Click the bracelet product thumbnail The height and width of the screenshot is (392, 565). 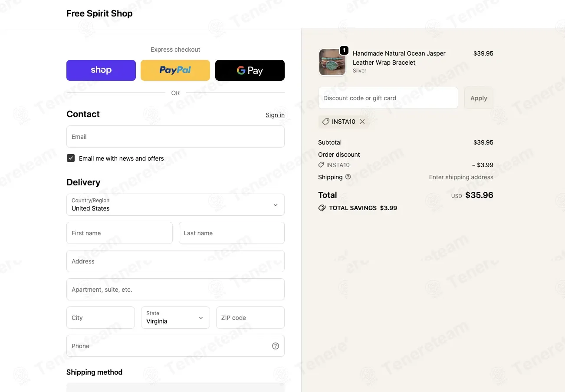click(332, 62)
